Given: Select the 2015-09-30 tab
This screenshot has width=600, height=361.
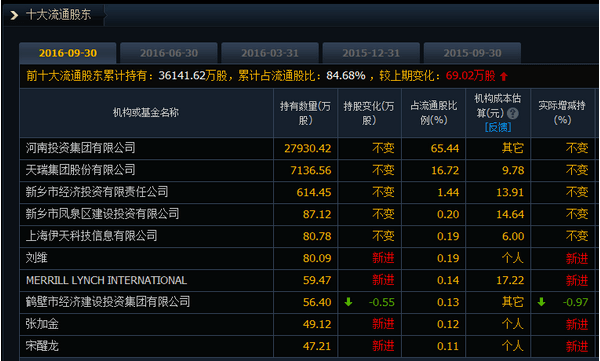Looking at the screenshot, I should tap(472, 53).
